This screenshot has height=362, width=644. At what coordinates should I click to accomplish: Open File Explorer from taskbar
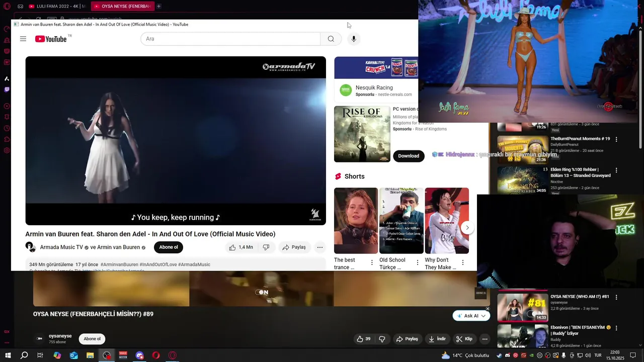[90, 355]
